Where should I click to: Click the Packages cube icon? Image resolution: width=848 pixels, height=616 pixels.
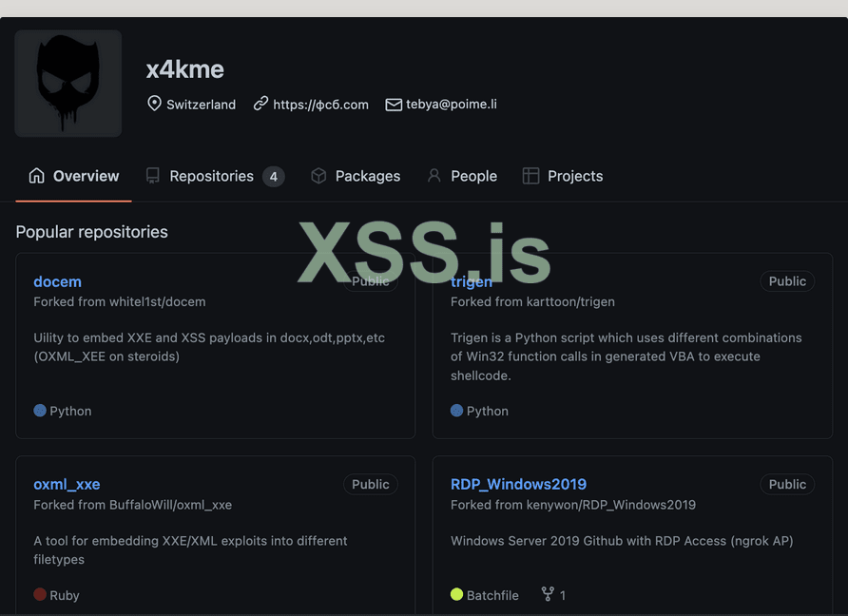(318, 176)
